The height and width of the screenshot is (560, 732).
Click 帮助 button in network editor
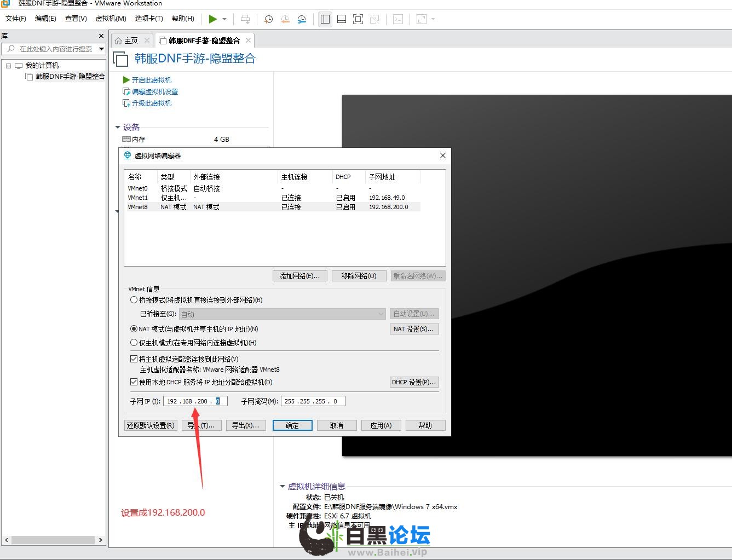coord(425,425)
